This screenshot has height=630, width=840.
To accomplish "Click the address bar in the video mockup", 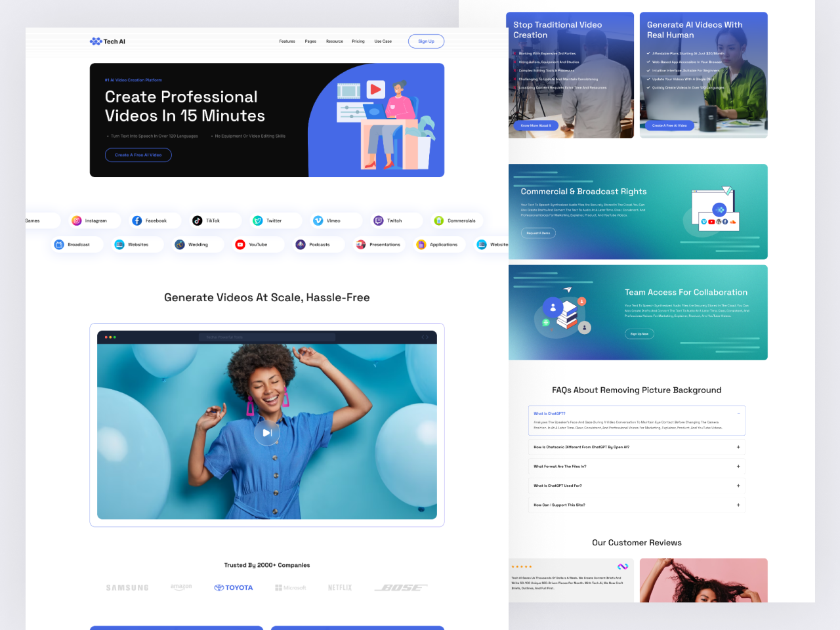I will (x=267, y=337).
